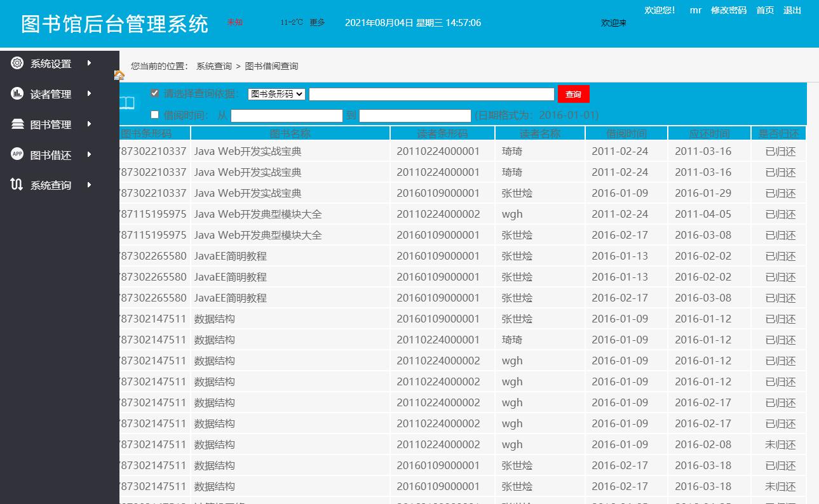Click the barcode search input field
This screenshot has width=819, height=504.
click(432, 93)
